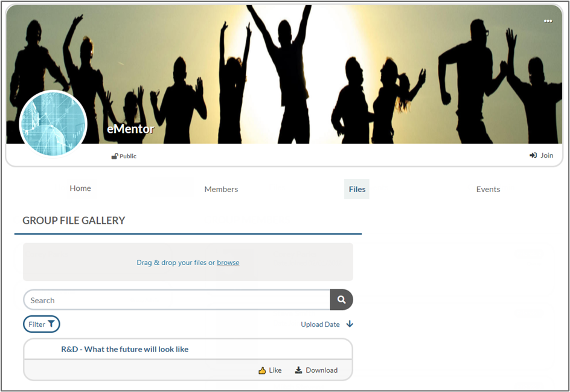This screenshot has width=570, height=392.
Task: Reverse sort order using the down arrow
Action: (350, 324)
